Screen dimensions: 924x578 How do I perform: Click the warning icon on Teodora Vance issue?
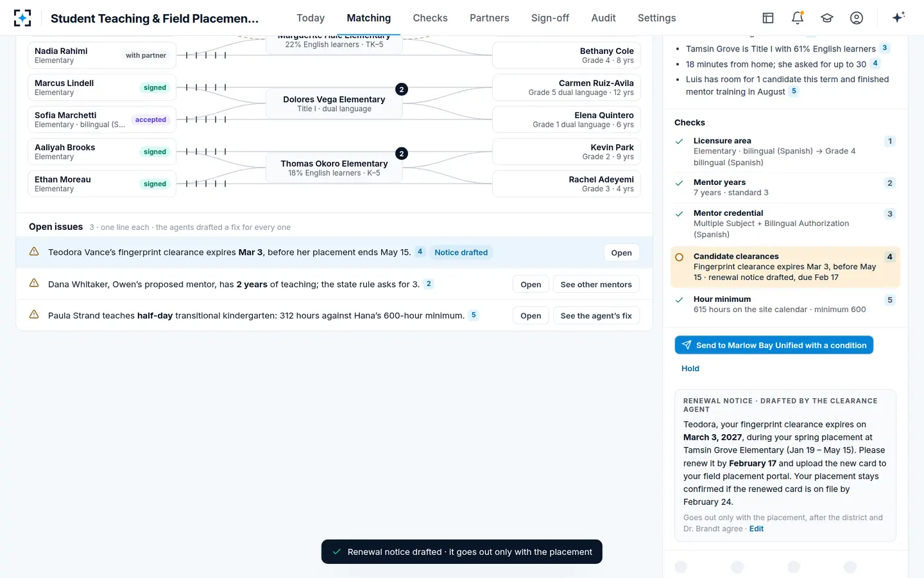click(34, 252)
